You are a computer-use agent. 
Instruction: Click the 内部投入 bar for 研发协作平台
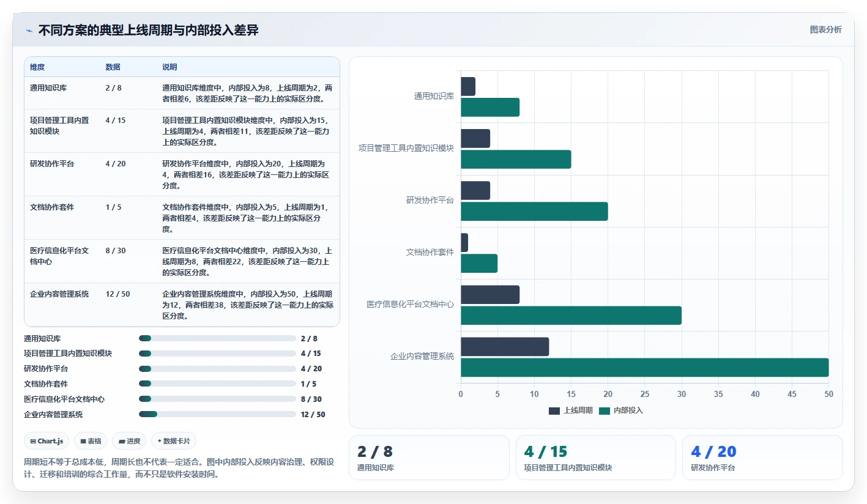point(534,211)
